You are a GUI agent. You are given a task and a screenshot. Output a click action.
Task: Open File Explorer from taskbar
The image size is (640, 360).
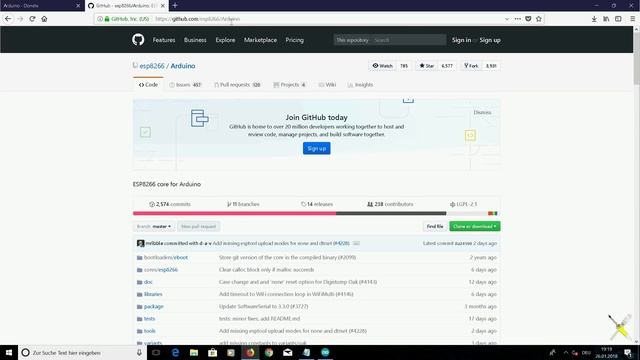tap(194, 353)
